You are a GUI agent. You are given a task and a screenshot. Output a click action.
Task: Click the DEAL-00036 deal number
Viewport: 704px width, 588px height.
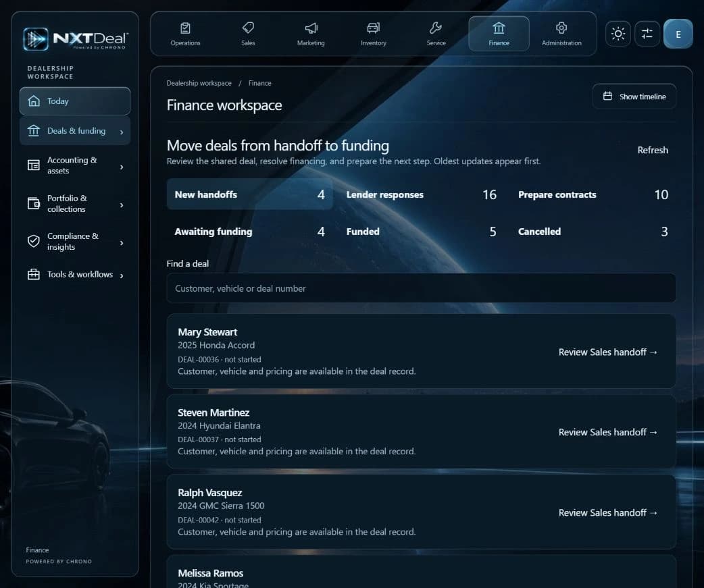[x=198, y=359]
